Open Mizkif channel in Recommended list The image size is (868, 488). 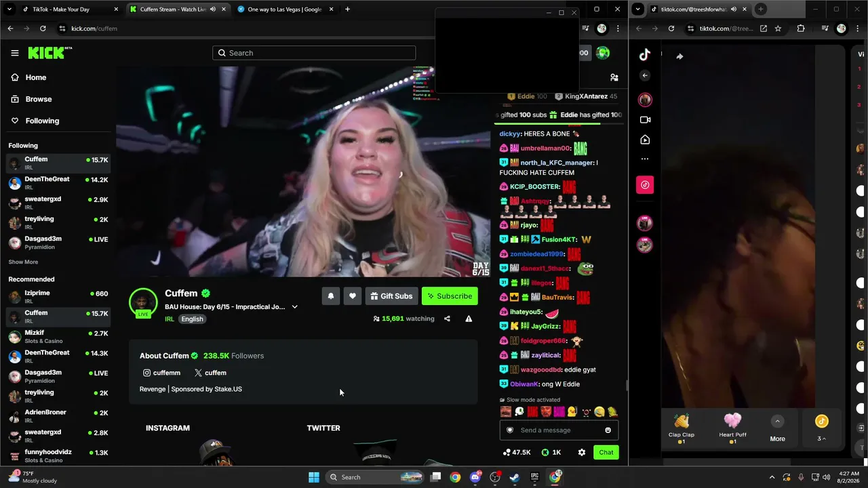coord(58,337)
